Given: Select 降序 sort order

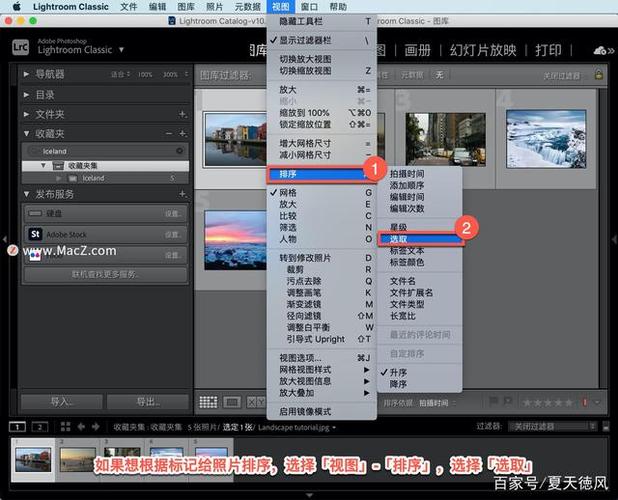Looking at the screenshot, I should (419, 384).
